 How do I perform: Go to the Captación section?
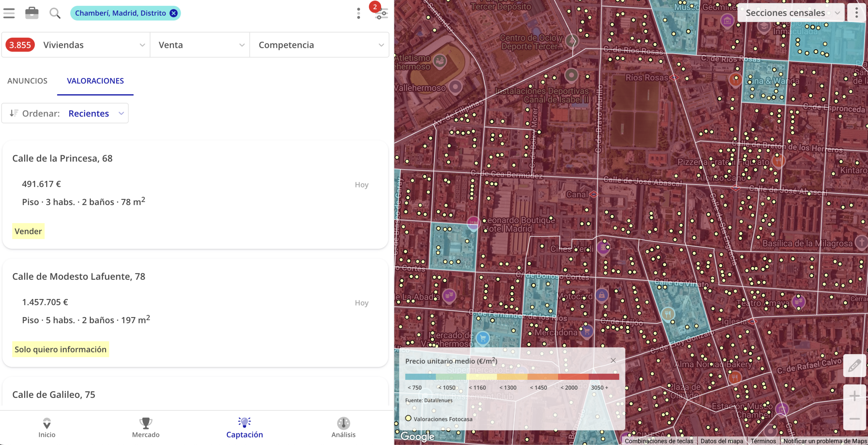pos(244,428)
